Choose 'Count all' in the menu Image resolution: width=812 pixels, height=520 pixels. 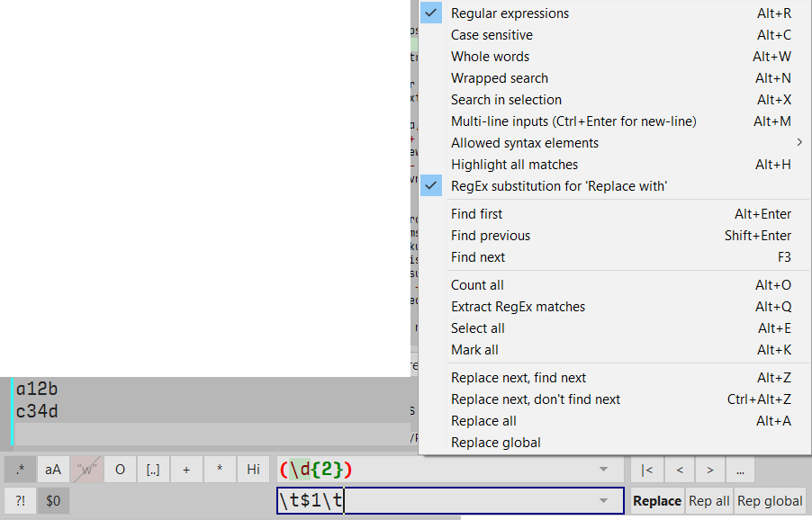click(477, 285)
